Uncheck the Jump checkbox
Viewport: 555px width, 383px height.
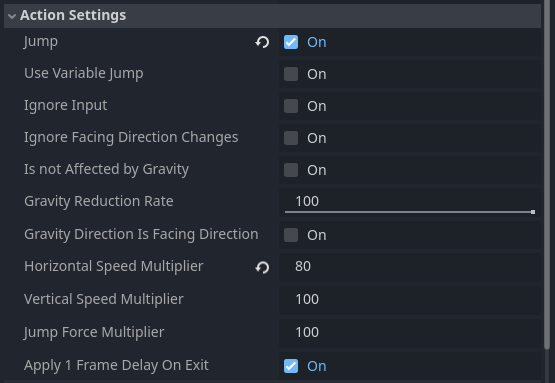point(291,42)
